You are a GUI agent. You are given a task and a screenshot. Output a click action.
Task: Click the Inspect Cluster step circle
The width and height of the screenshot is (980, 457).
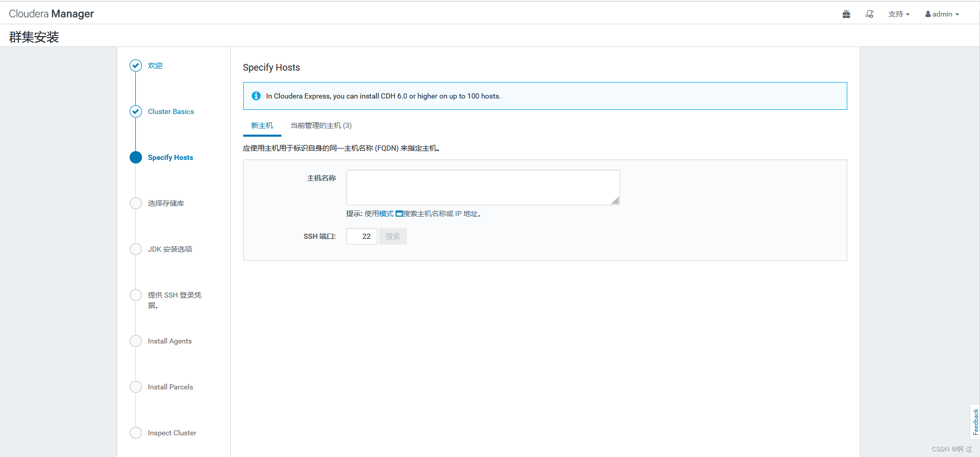point(136,433)
